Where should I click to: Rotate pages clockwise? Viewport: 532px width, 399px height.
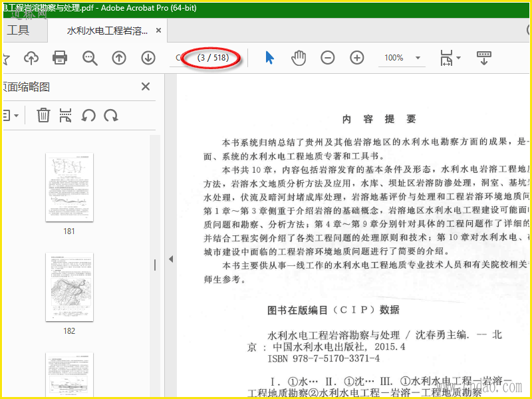pos(111,116)
